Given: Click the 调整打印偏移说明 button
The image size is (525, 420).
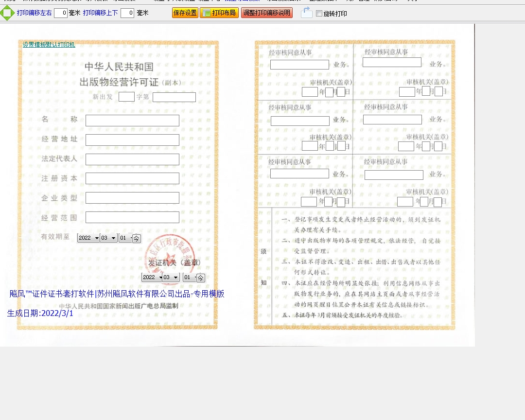Looking at the screenshot, I should pyautogui.click(x=266, y=13).
